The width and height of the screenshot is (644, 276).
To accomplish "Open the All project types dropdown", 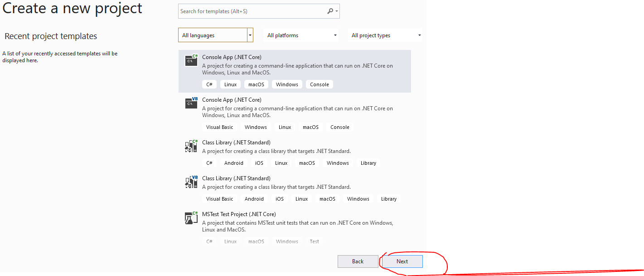I will (386, 35).
